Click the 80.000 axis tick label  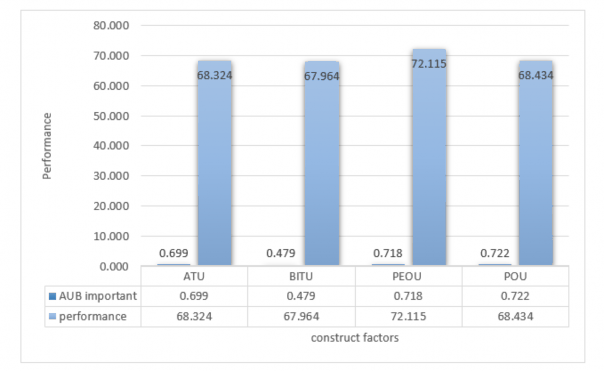[111, 25]
